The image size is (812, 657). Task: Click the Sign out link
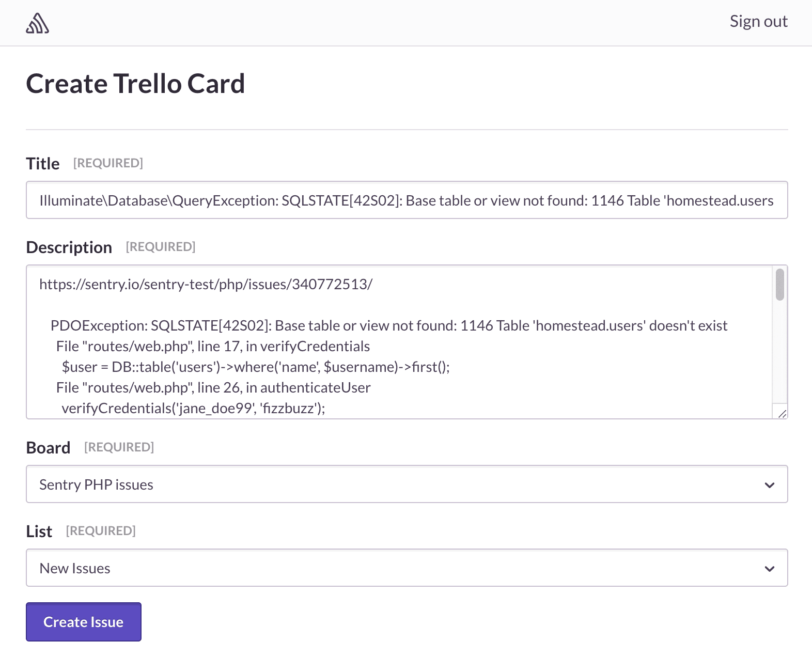tap(758, 21)
